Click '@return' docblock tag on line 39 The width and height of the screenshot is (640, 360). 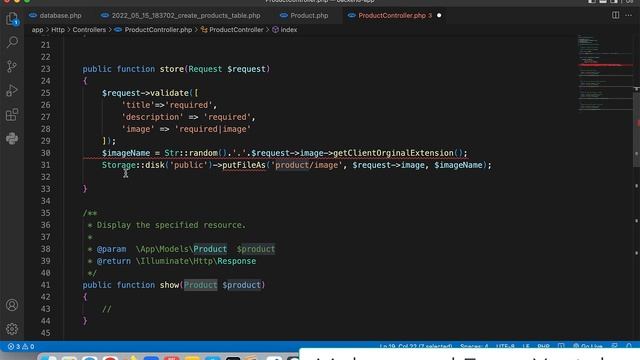pyautogui.click(x=113, y=261)
